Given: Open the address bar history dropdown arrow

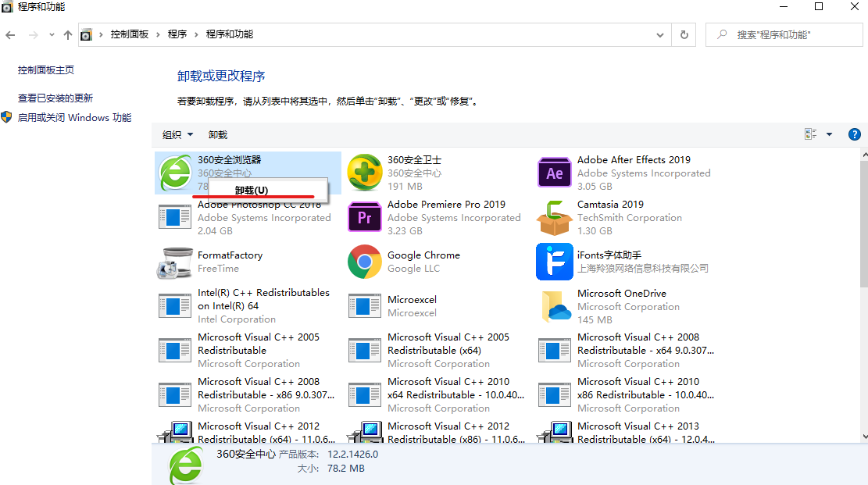Looking at the screenshot, I should pyautogui.click(x=659, y=34).
